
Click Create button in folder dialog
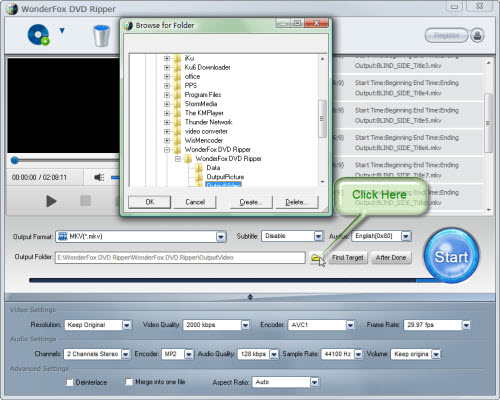[251, 202]
